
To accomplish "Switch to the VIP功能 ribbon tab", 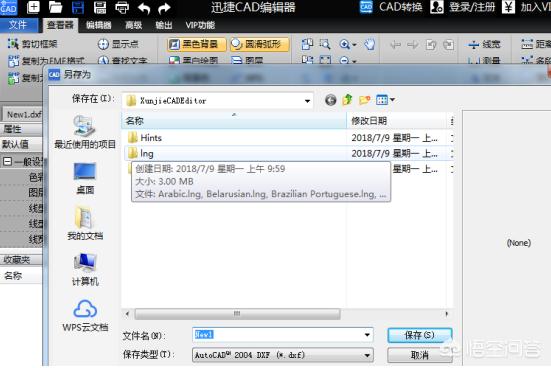I will pos(200,25).
